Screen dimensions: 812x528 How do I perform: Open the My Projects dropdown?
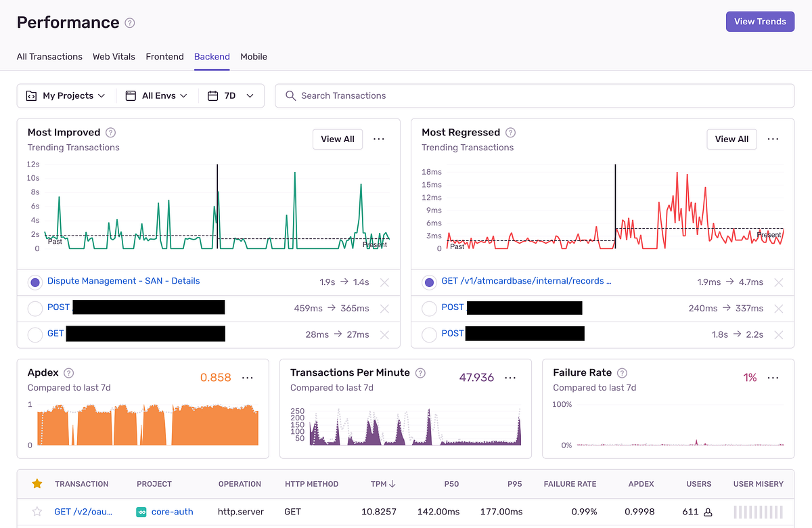point(66,95)
